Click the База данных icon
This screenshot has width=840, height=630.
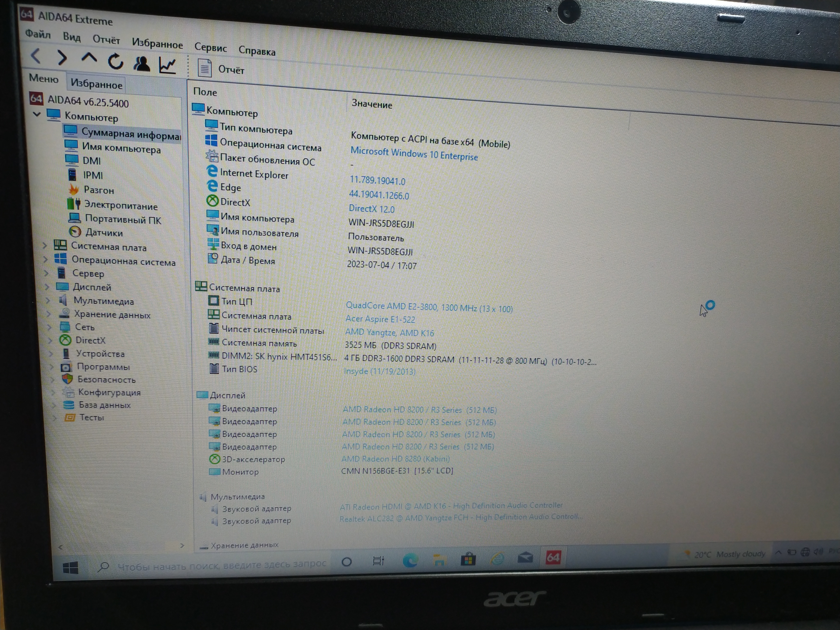(69, 405)
